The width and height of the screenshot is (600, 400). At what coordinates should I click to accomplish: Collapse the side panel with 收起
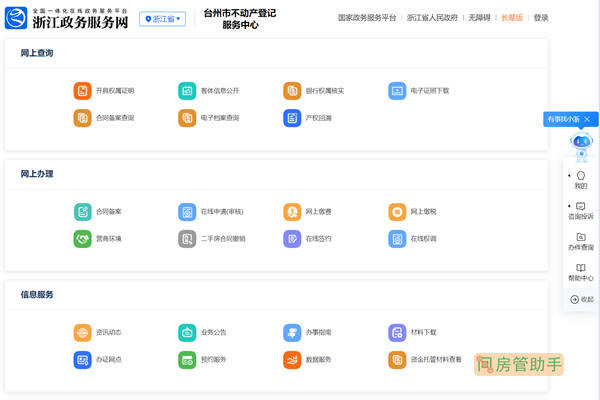pyautogui.click(x=582, y=299)
